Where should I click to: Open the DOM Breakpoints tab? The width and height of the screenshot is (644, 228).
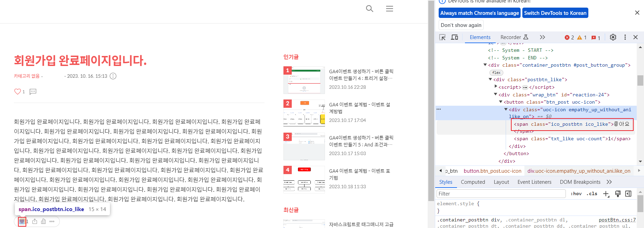point(580,182)
